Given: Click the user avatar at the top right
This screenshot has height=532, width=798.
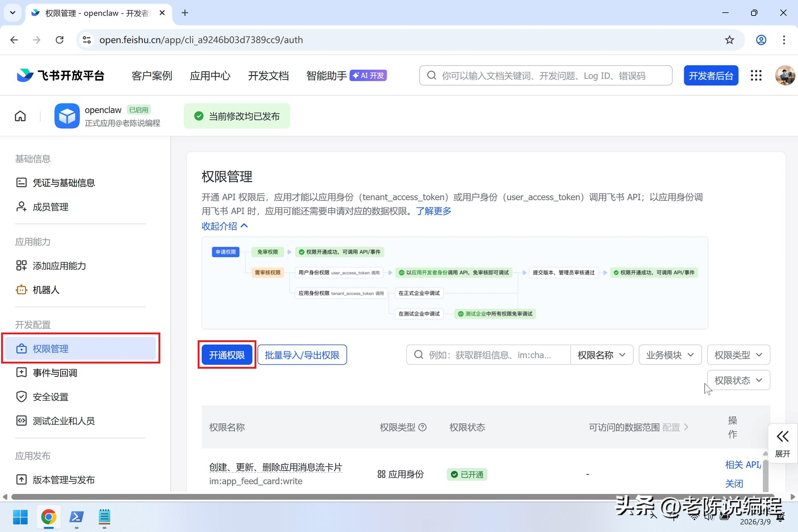Looking at the screenshot, I should point(785,76).
